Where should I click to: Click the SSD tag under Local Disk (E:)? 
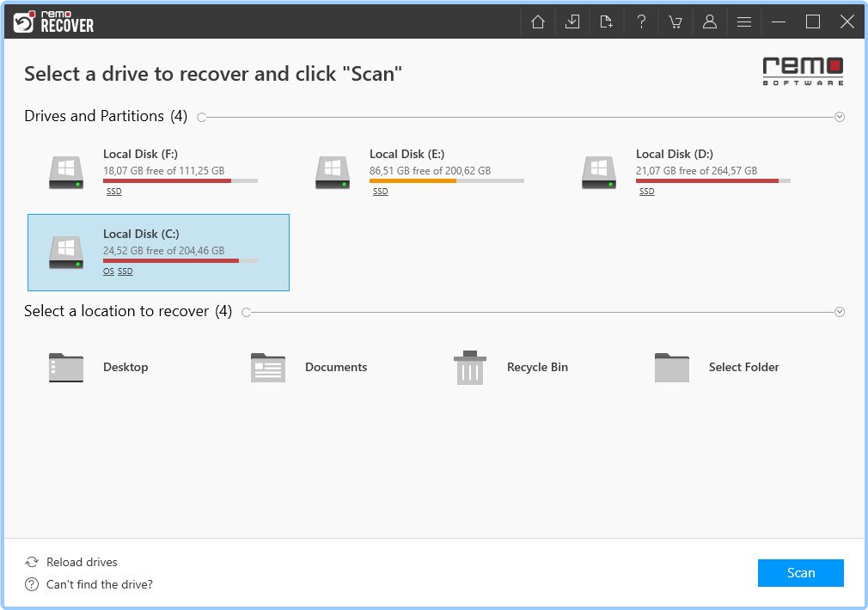[381, 192]
